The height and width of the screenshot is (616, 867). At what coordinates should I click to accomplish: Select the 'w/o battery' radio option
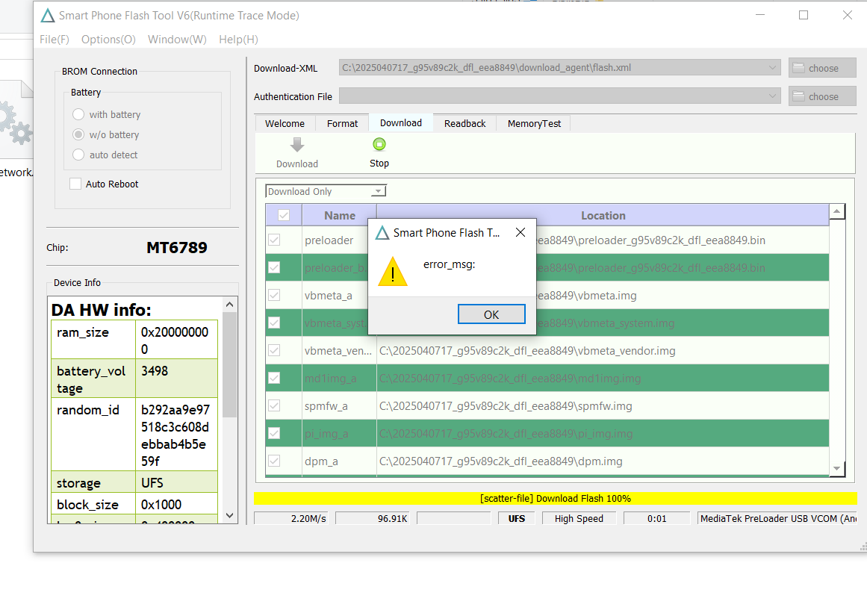click(x=78, y=134)
